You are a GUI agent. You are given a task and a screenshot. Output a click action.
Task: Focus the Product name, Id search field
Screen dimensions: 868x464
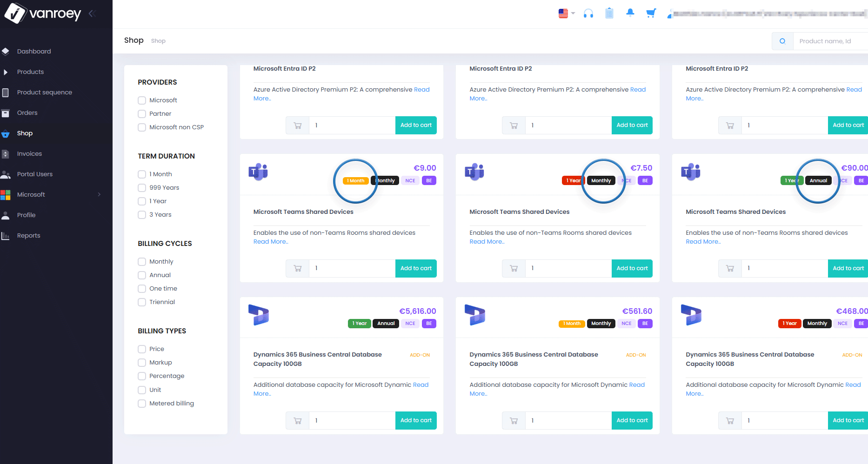(830, 41)
